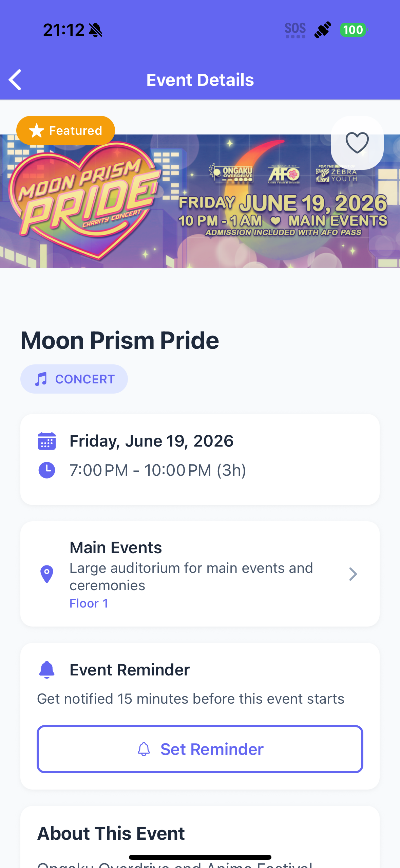Tap the About This Event heading
This screenshot has width=400, height=868.
coord(111,833)
